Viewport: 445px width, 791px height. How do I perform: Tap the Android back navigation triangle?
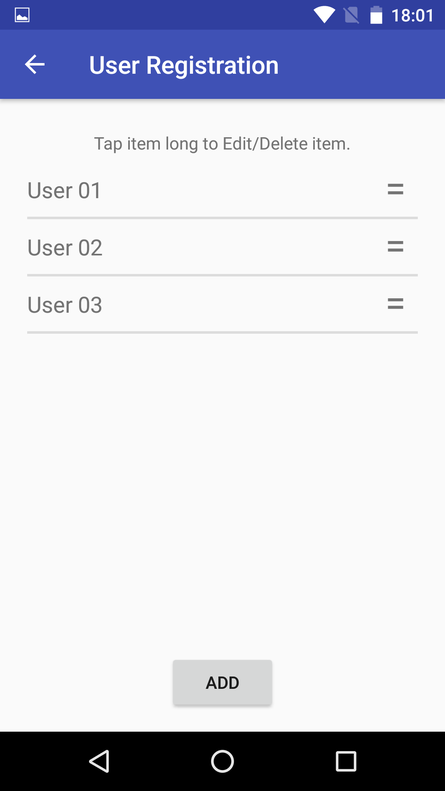tap(99, 761)
